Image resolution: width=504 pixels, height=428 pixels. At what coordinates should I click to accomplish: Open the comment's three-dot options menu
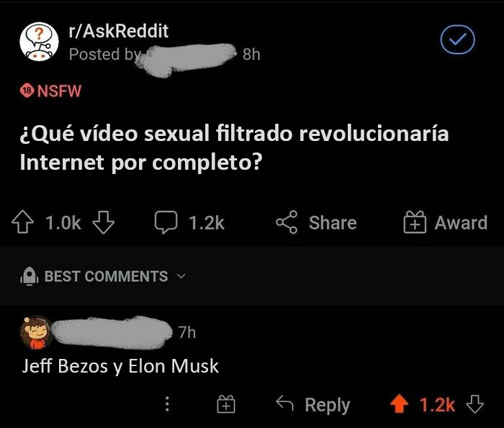tap(167, 404)
